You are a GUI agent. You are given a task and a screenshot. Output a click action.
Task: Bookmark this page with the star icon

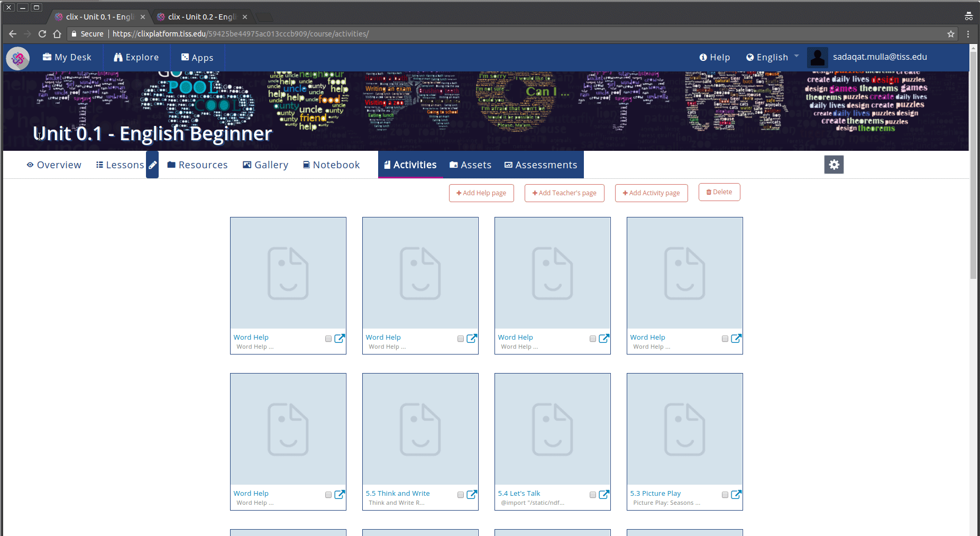point(950,34)
